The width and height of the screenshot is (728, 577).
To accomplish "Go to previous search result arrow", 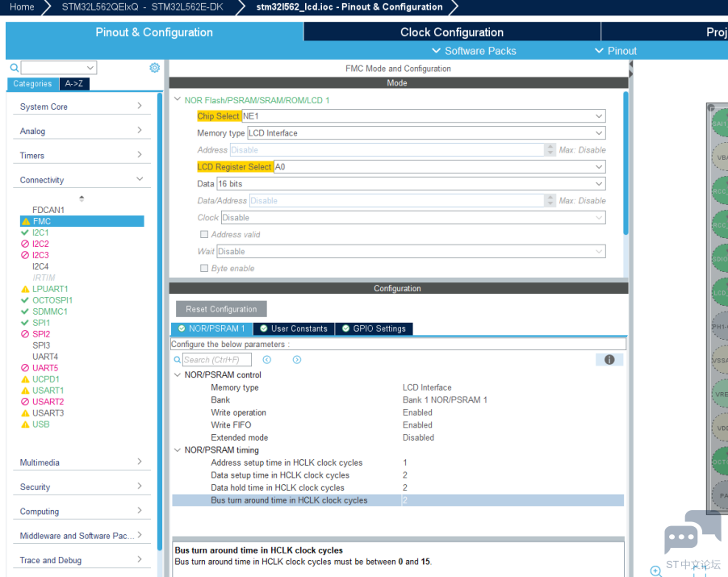I will click(267, 360).
